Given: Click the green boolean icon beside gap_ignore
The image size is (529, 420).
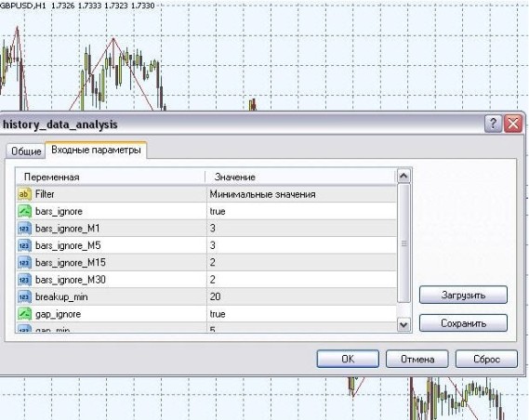Looking at the screenshot, I should tap(24, 314).
